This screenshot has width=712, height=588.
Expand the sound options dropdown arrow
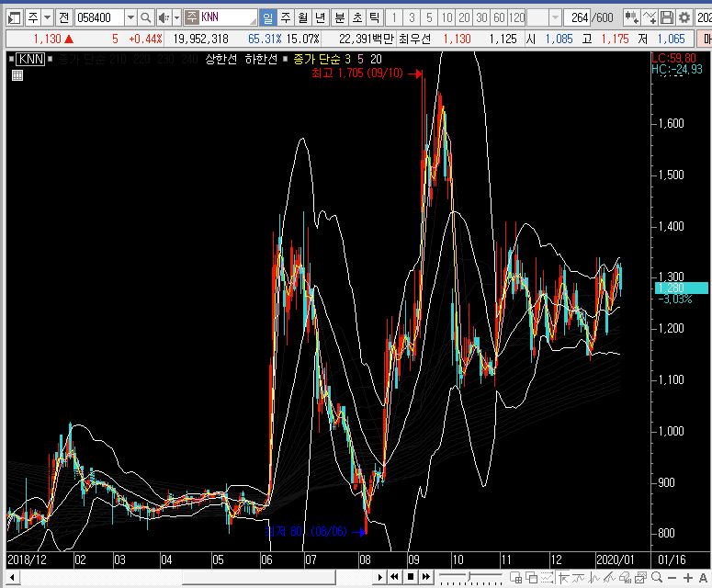[x=176, y=18]
